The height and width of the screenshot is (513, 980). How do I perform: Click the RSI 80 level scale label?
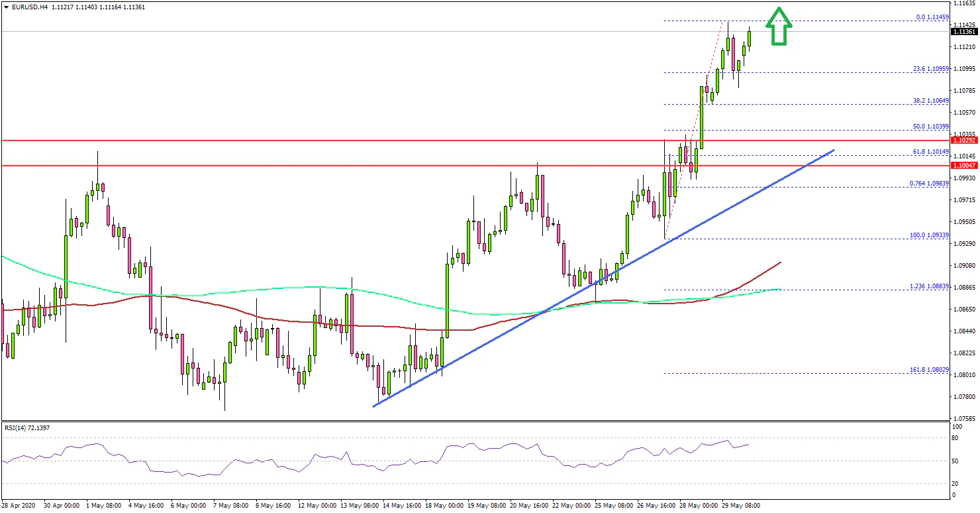coord(954,438)
